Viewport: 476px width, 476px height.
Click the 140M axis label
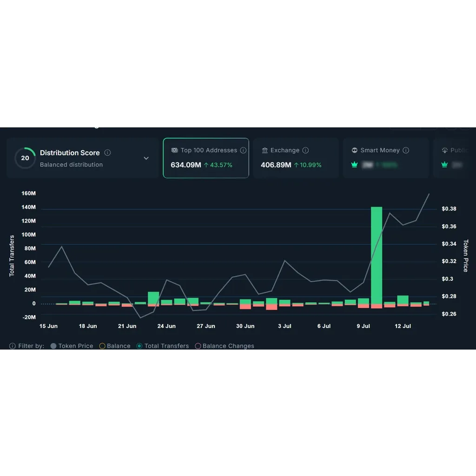[28, 207]
